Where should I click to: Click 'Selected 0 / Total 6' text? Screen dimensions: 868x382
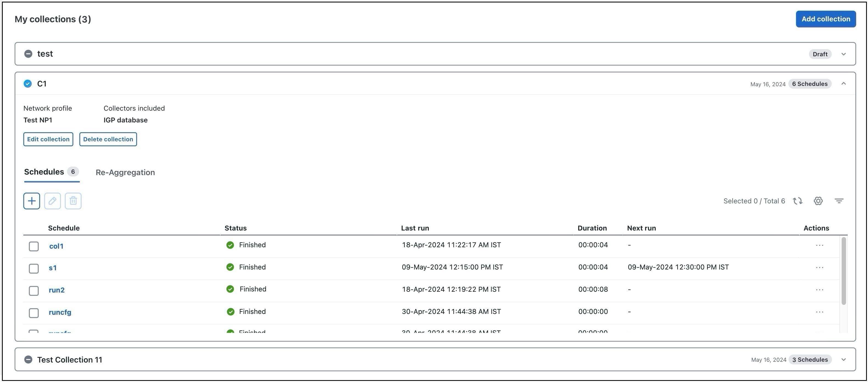coord(754,201)
